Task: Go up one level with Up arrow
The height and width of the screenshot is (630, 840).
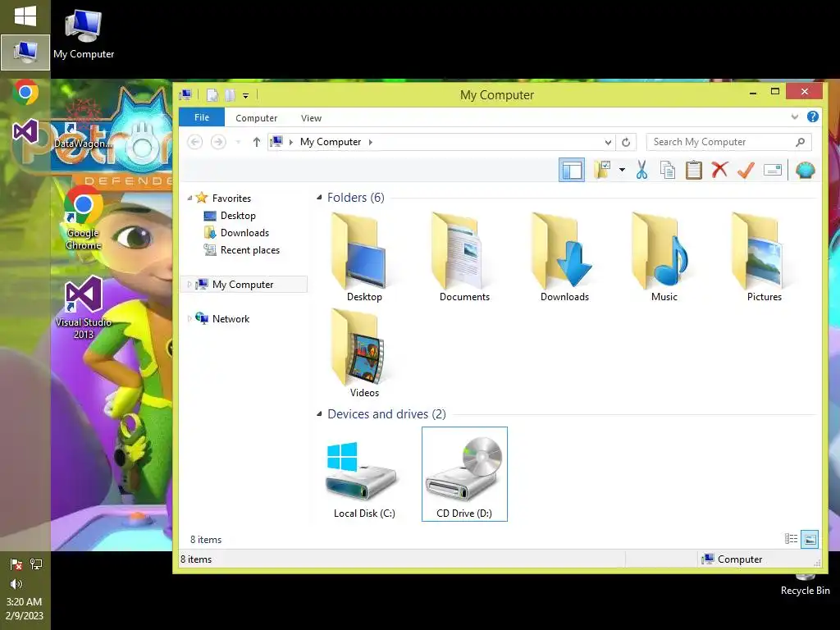Action: [x=257, y=142]
